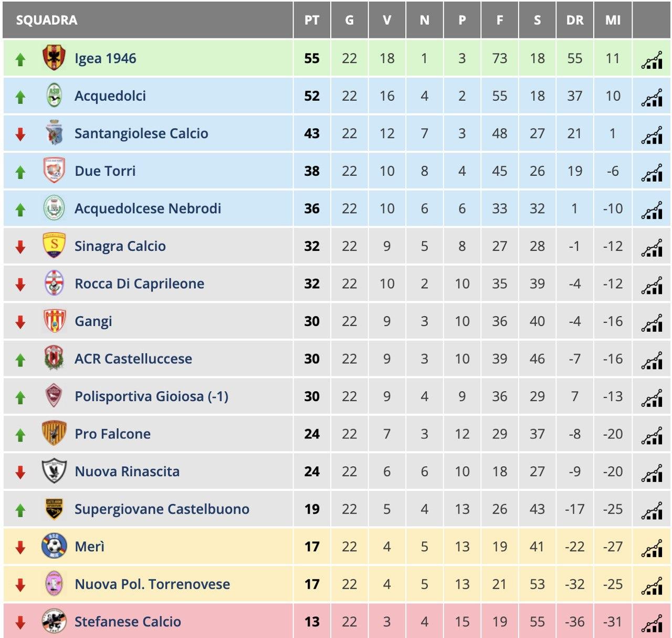Image resolution: width=672 pixels, height=638 pixels.
Task: Click the Supergiovane Castelbuono badge
Action: pos(54,509)
